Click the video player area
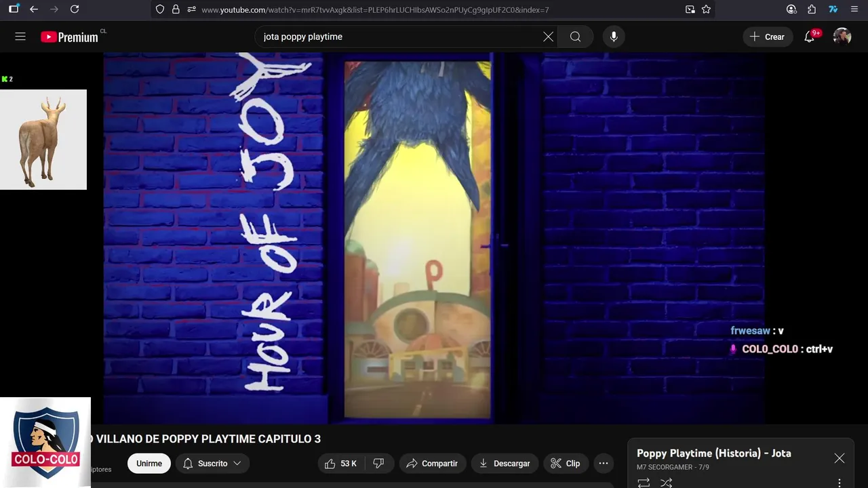868x488 pixels. (x=434, y=239)
